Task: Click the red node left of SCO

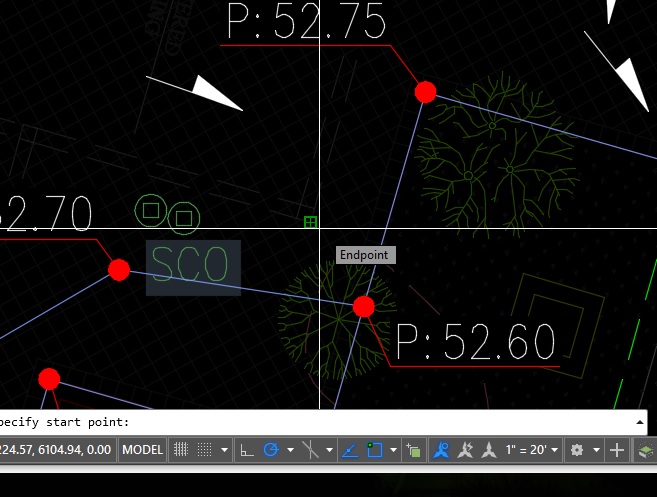Action: pyautogui.click(x=119, y=269)
